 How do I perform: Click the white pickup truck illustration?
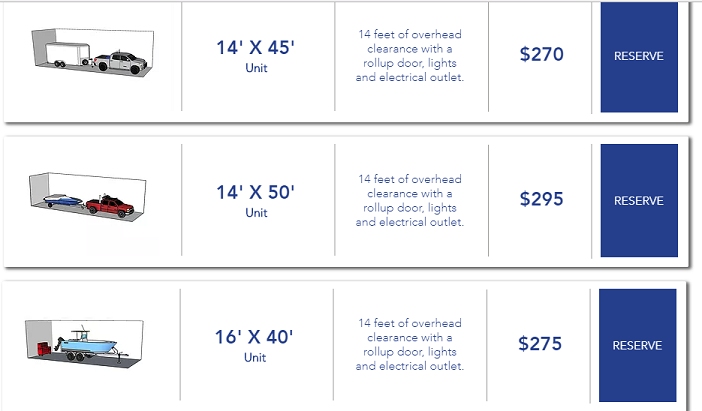coord(121,62)
